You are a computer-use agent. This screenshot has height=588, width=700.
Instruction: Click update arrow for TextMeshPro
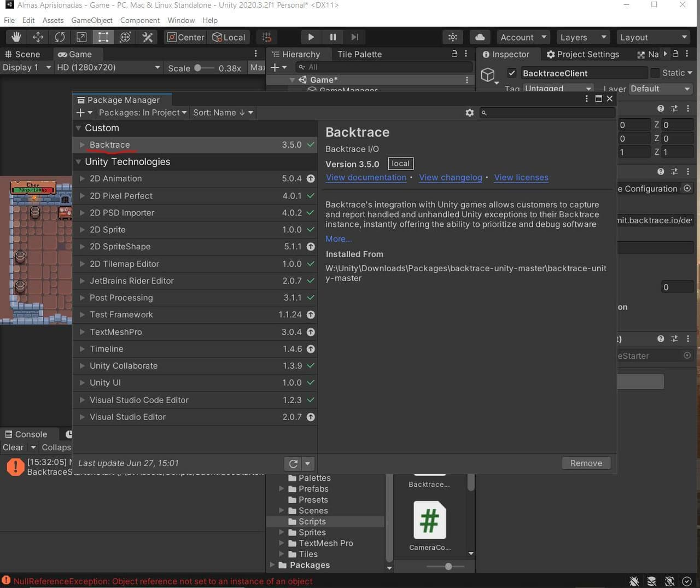coord(311,332)
